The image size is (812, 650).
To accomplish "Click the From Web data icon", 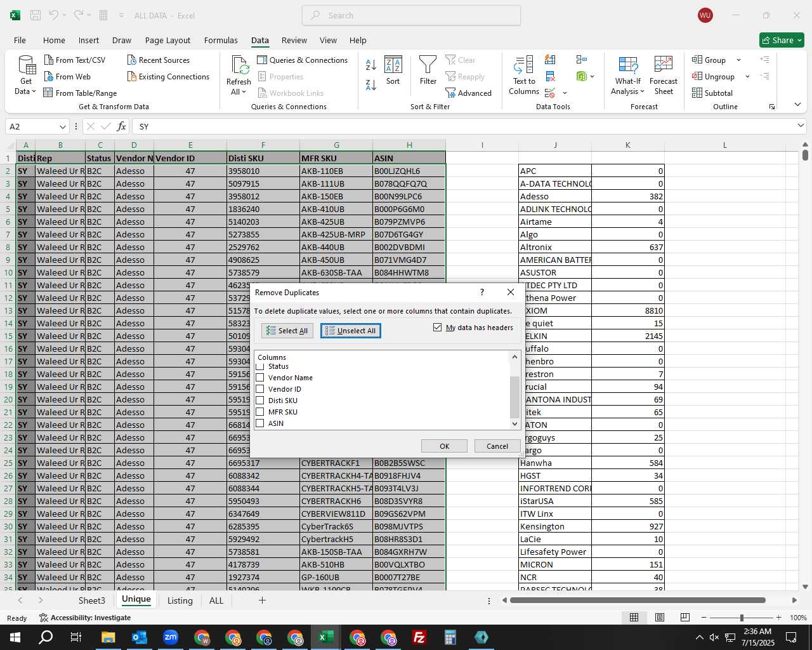I will point(49,76).
